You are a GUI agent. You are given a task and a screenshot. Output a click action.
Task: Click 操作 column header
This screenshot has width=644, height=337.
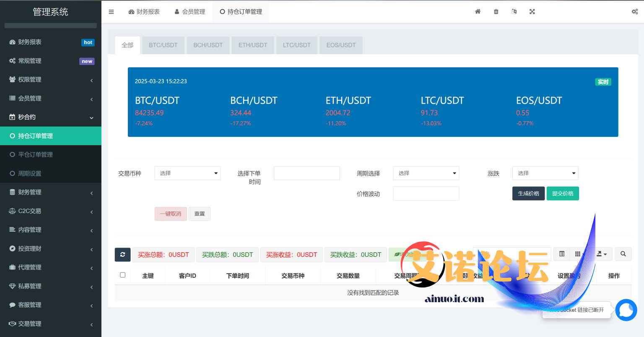tap(614, 276)
